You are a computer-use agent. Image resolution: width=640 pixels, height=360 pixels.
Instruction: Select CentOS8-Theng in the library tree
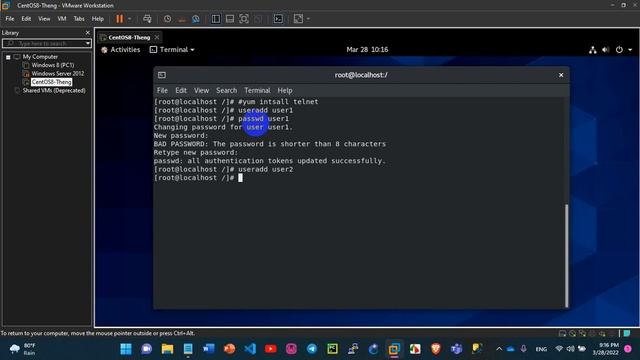coord(51,82)
